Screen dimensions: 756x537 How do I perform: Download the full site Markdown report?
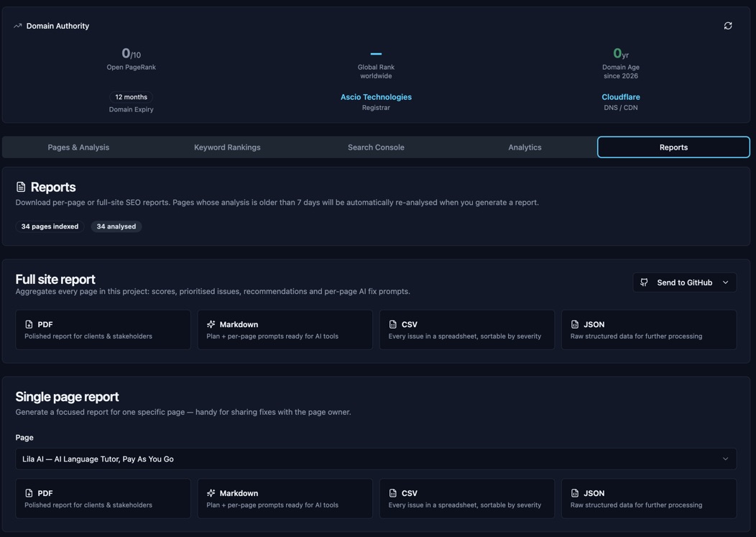(x=285, y=330)
